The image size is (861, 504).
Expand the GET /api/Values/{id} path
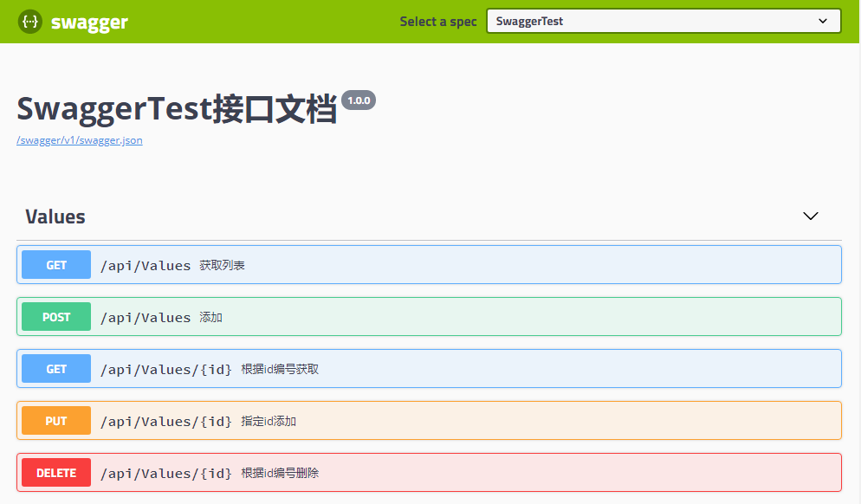[x=166, y=370]
